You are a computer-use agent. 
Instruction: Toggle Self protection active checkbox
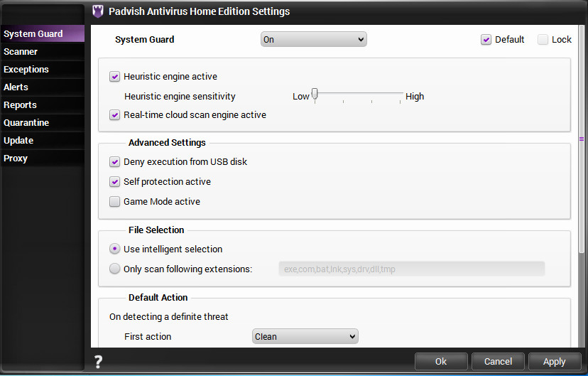point(114,182)
